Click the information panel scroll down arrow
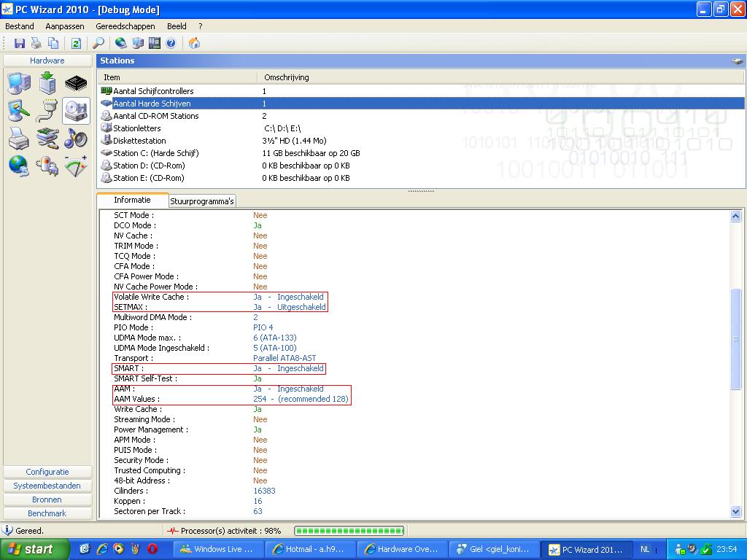Viewport: 747px width, 560px height. click(x=735, y=512)
